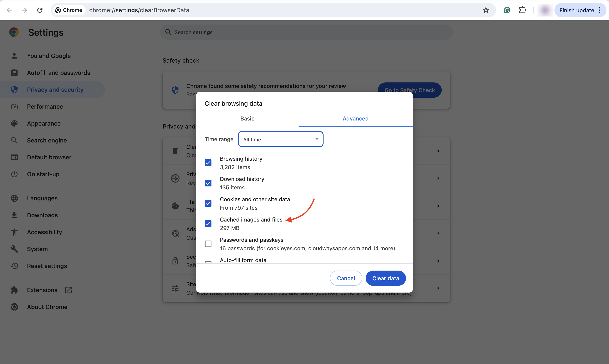This screenshot has height=364, width=609.
Task: Uncheck Cached images and files checkbox
Action: pos(208,224)
